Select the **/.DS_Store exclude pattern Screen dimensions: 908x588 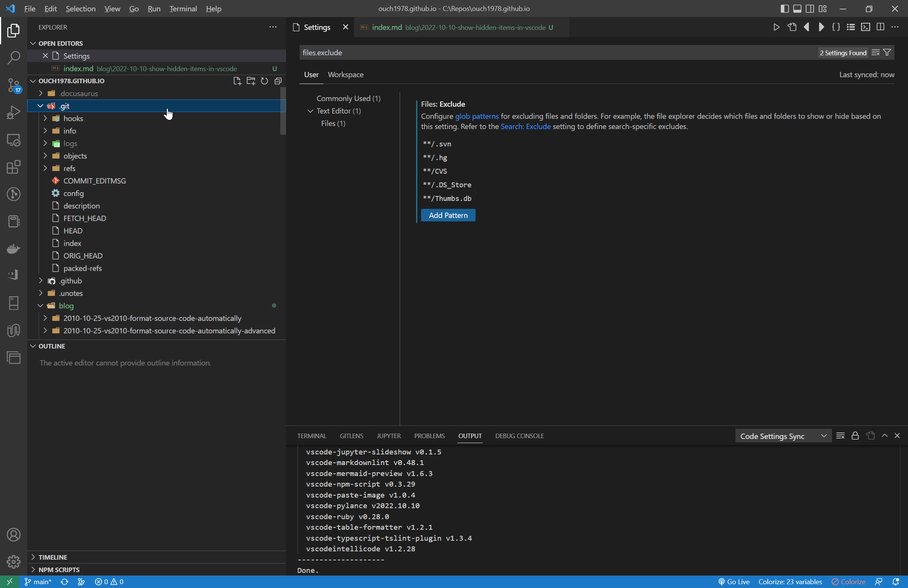[x=447, y=185]
